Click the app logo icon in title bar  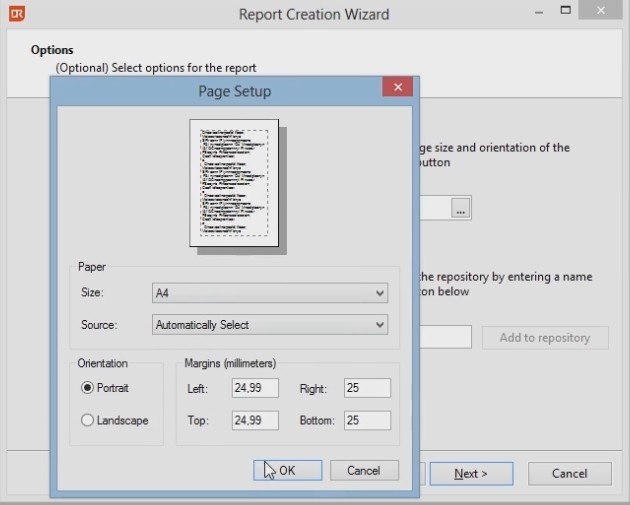(x=17, y=14)
